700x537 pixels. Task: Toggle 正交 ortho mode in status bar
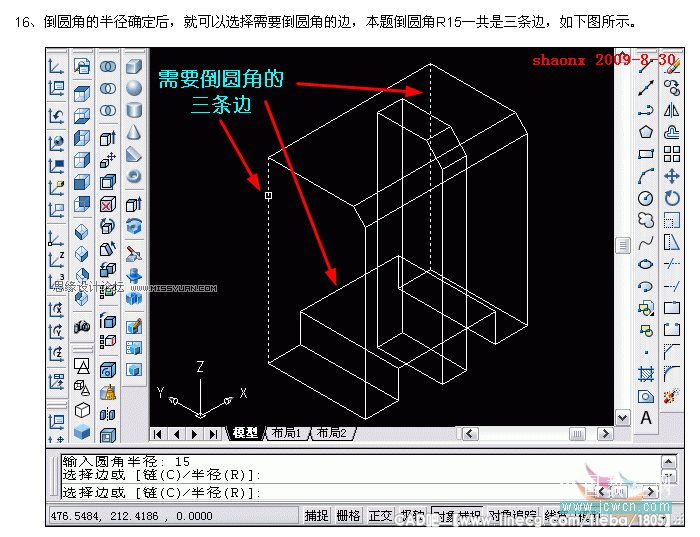(x=380, y=516)
